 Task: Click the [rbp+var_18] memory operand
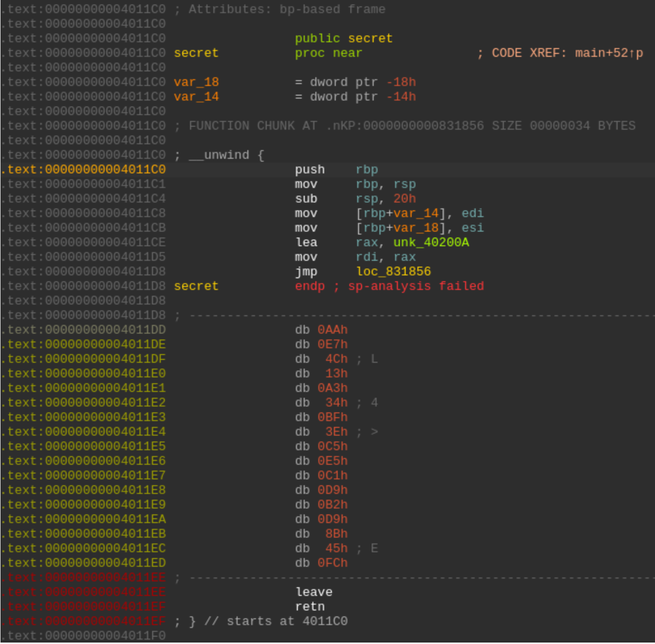[x=400, y=228]
